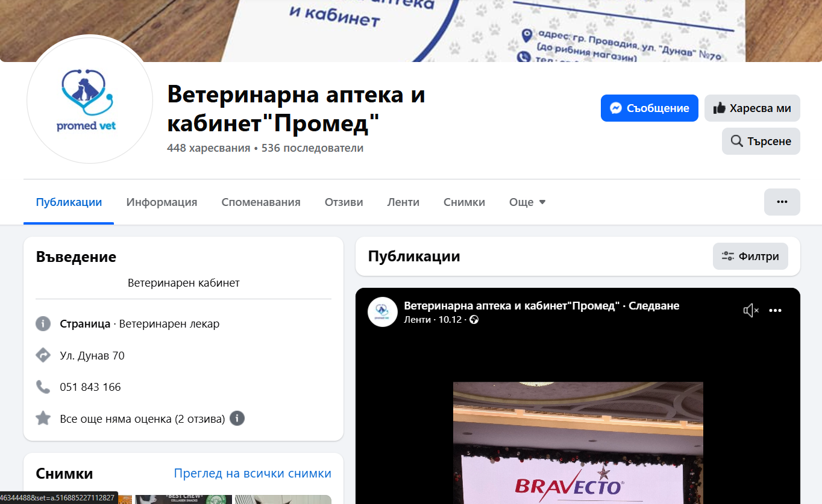
Task: Open the Споменавания tab
Action: [261, 202]
